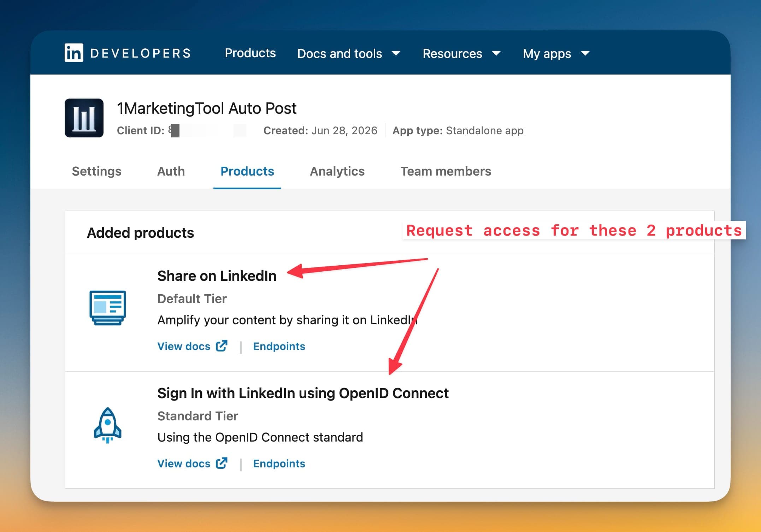
Task: Expand the Docs and tools dropdown arrow
Action: (x=396, y=53)
